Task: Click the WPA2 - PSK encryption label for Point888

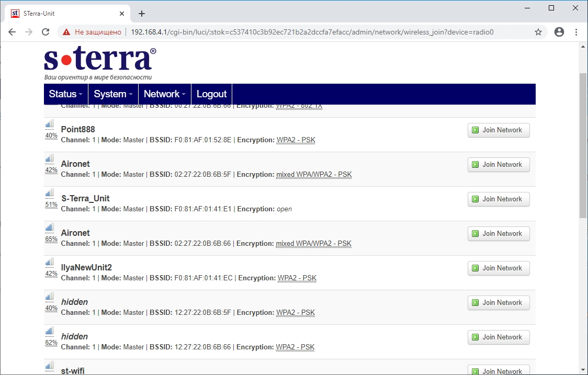Action: pos(296,140)
